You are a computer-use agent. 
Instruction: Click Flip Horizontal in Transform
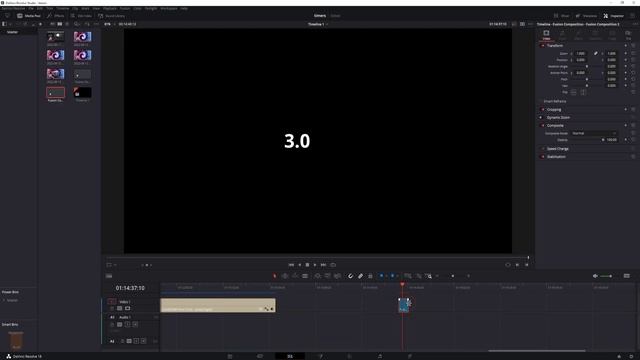point(573,92)
